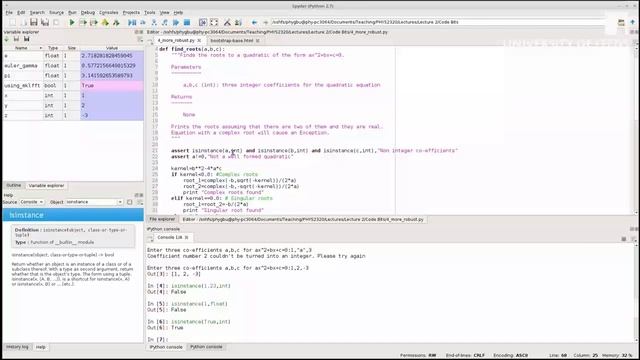Step to the next line in debugger

point(143,22)
